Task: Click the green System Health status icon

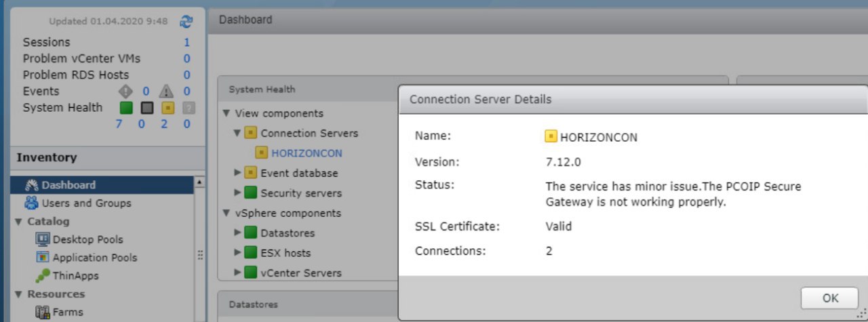Action: click(126, 107)
